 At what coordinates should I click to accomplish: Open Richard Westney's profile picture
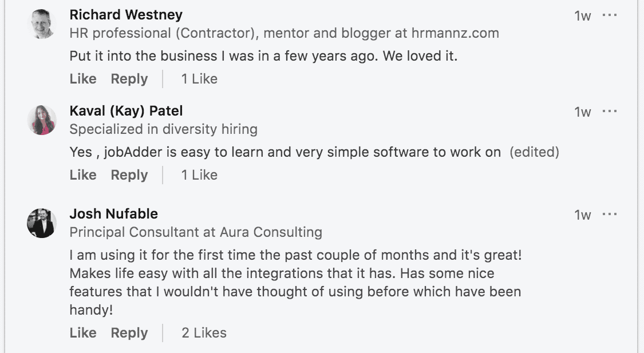click(41, 24)
